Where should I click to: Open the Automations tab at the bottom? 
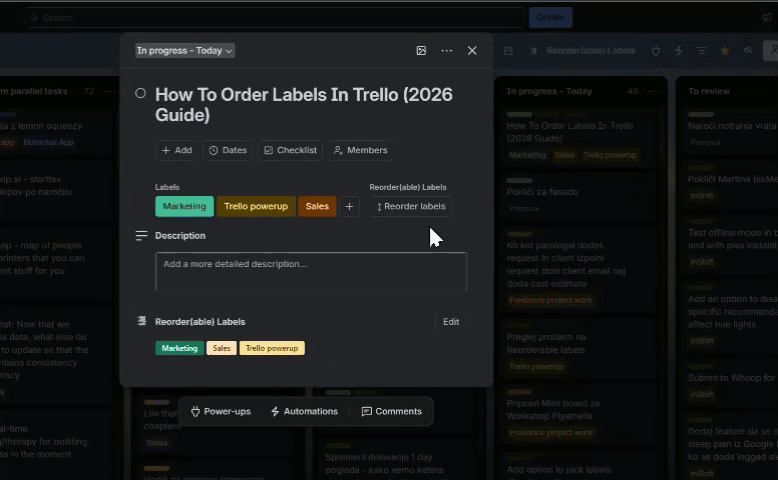[x=304, y=411]
